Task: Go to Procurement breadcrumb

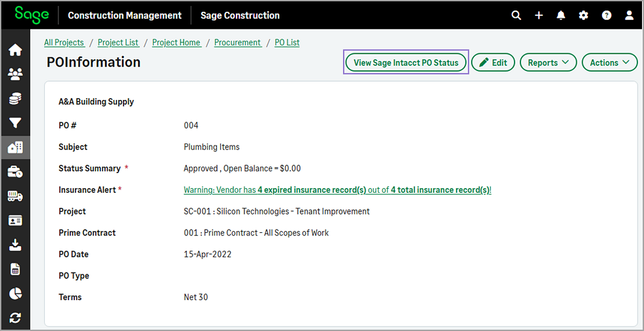Action: click(238, 42)
